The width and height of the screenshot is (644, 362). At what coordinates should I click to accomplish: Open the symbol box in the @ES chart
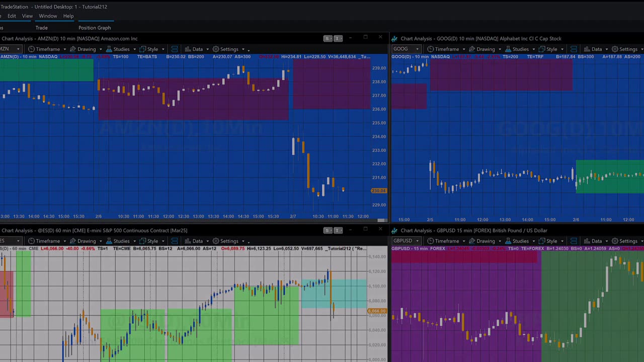click(x=11, y=241)
